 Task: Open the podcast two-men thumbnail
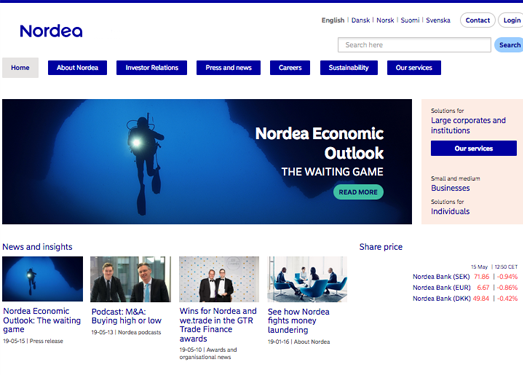pos(130,279)
